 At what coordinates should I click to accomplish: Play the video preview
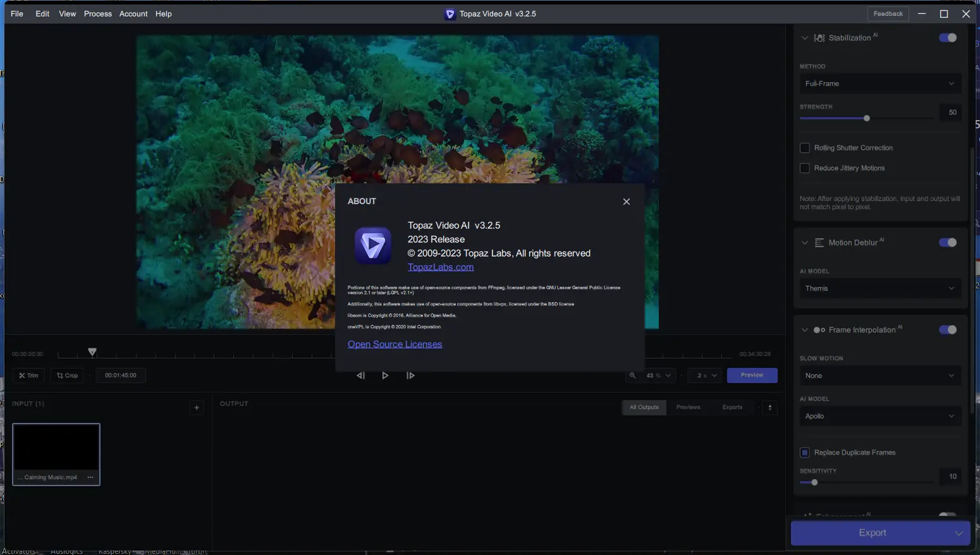(385, 375)
